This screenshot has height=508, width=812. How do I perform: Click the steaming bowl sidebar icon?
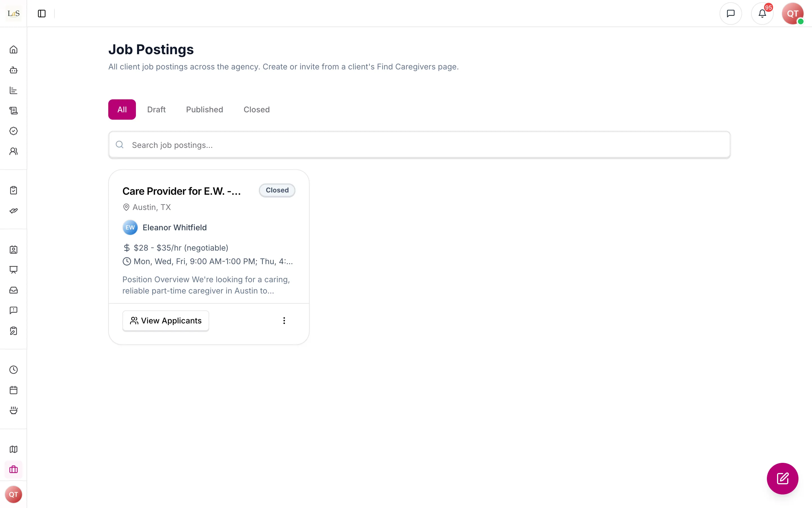[x=14, y=410]
